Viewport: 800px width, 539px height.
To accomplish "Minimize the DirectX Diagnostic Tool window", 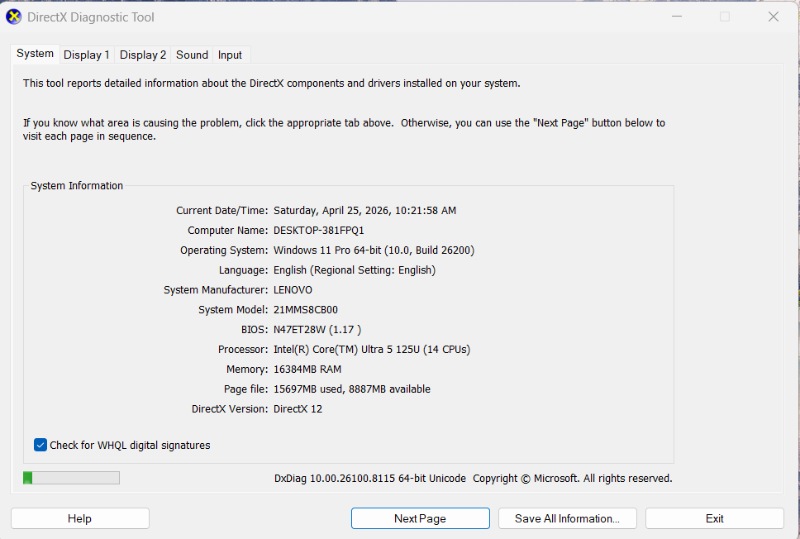I will coord(677,17).
